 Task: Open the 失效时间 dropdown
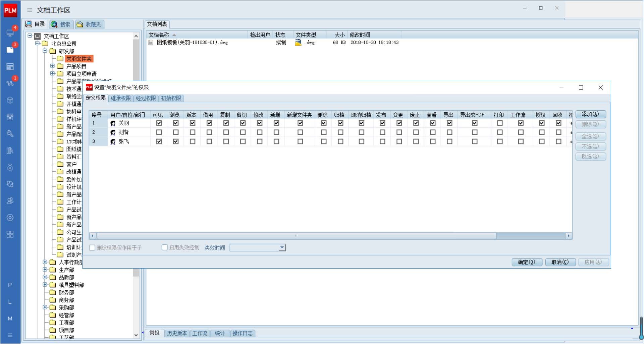tap(282, 248)
